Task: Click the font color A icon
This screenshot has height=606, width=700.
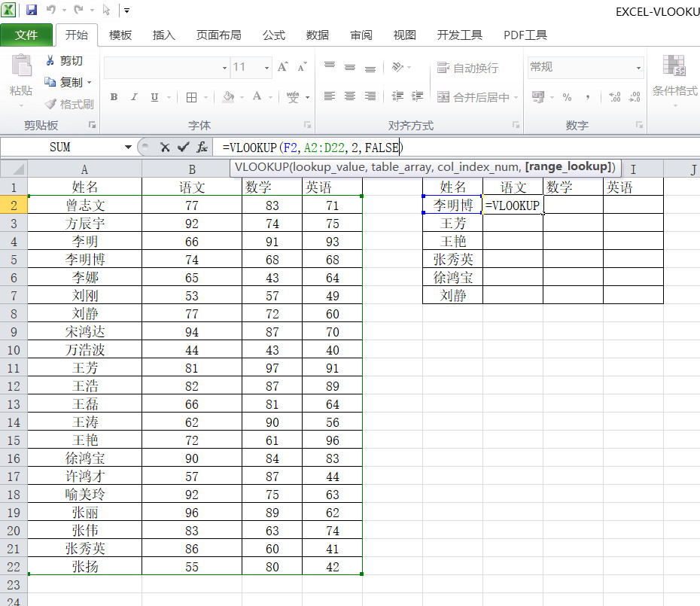Action: click(x=257, y=96)
